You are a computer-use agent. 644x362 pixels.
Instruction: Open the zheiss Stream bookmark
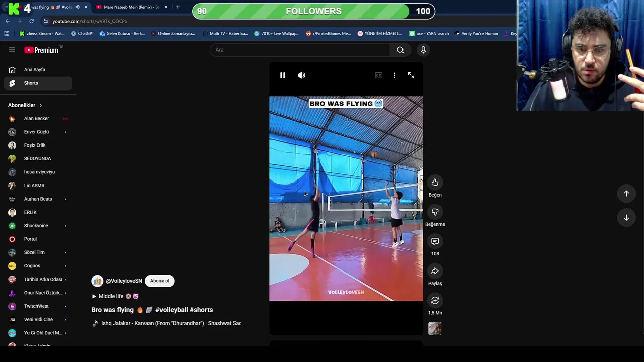42,34
